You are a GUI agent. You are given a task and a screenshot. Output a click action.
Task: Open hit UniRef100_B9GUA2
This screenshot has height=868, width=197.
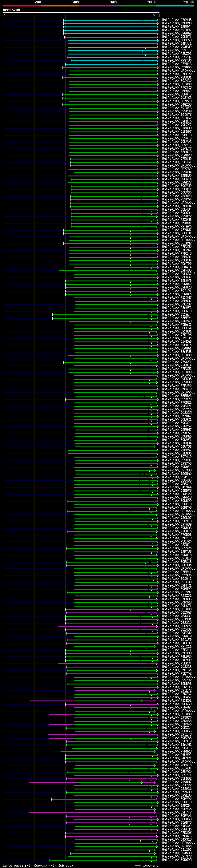click(177, 33)
